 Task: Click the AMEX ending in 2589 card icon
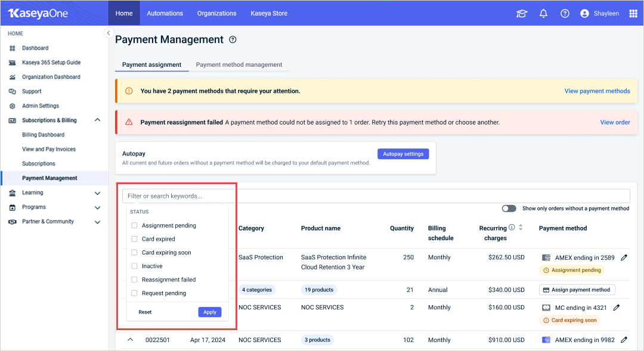point(546,257)
